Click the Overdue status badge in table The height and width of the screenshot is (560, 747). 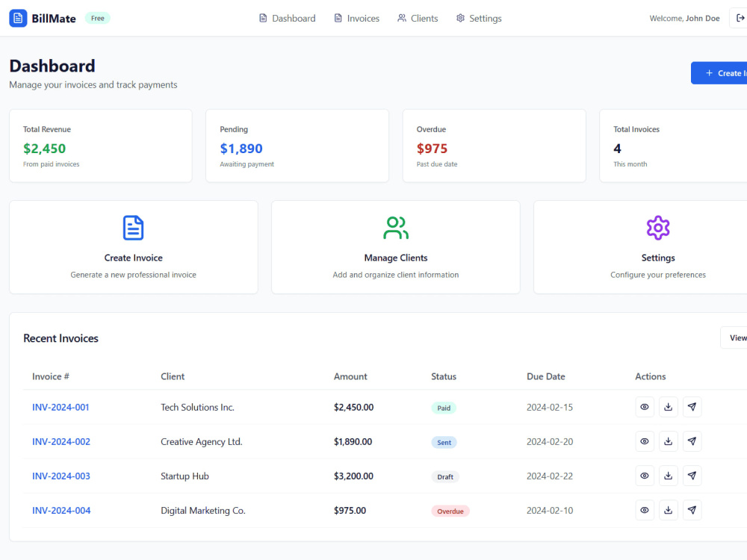[450, 511]
